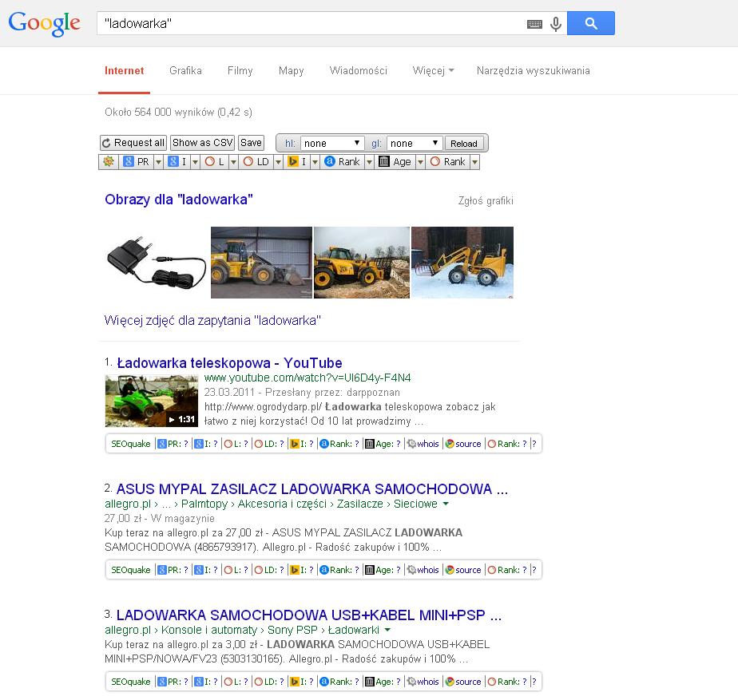
Task: Click Show as CSV button
Action: pyautogui.click(x=202, y=143)
